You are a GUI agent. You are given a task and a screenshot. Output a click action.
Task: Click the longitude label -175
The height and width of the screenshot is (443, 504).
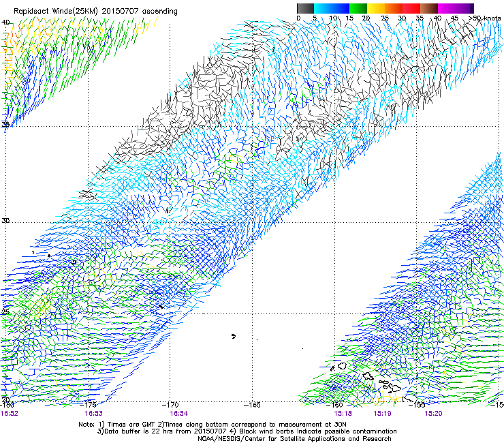point(88,405)
